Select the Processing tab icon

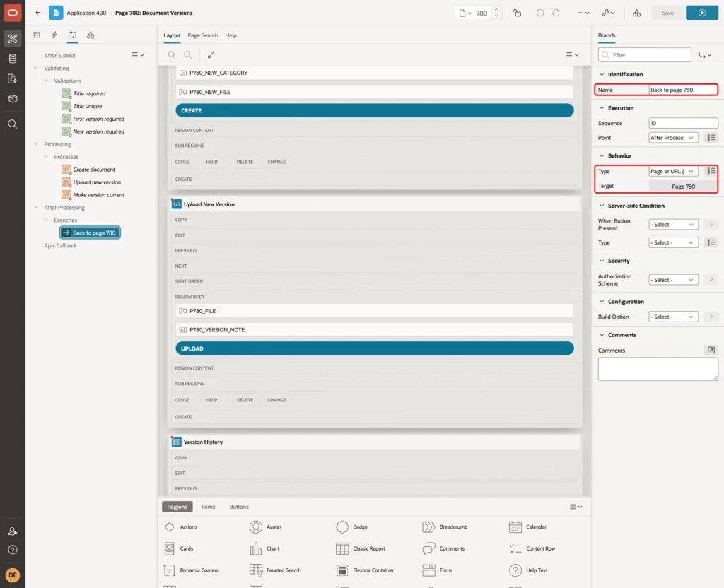pyautogui.click(x=73, y=35)
